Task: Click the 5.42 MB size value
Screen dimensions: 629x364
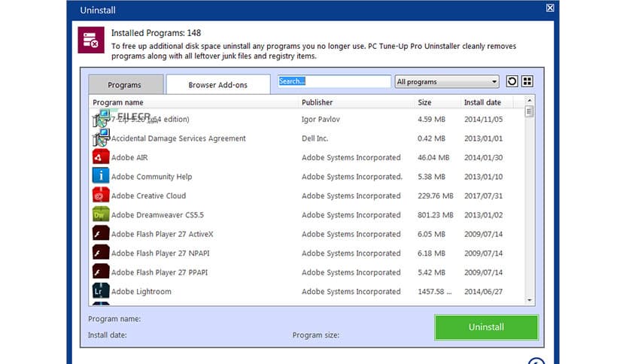Action: click(x=431, y=272)
